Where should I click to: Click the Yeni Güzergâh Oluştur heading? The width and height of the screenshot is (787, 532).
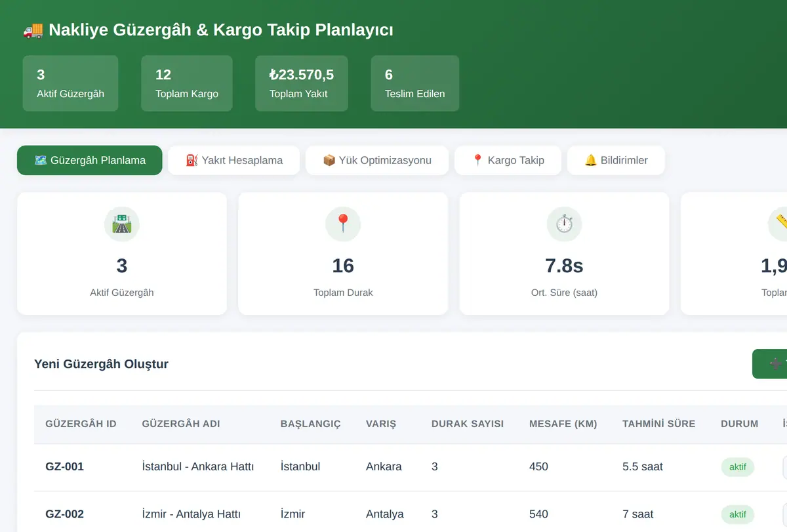click(101, 364)
